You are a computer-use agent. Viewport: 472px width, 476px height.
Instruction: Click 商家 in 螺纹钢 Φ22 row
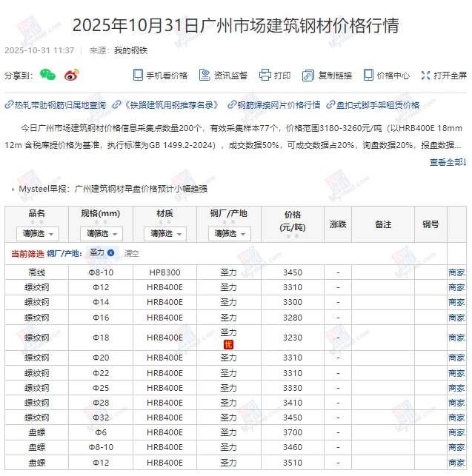click(x=456, y=373)
